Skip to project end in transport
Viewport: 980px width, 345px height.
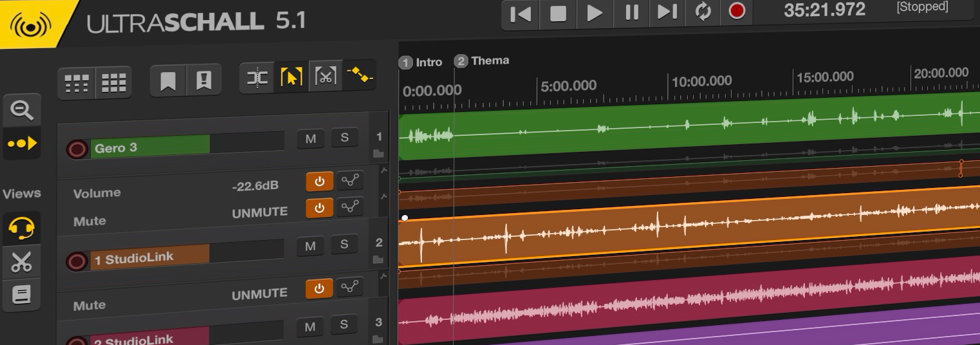[x=667, y=12]
